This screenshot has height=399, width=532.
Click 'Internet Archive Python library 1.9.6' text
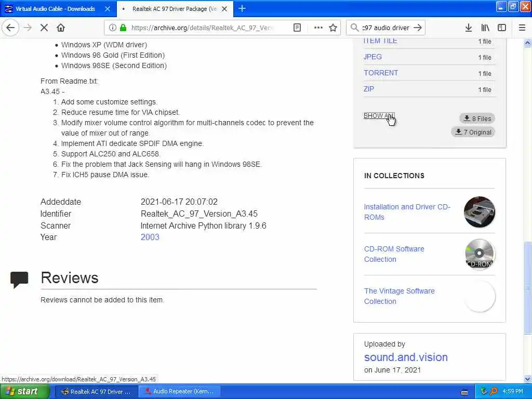(x=203, y=225)
